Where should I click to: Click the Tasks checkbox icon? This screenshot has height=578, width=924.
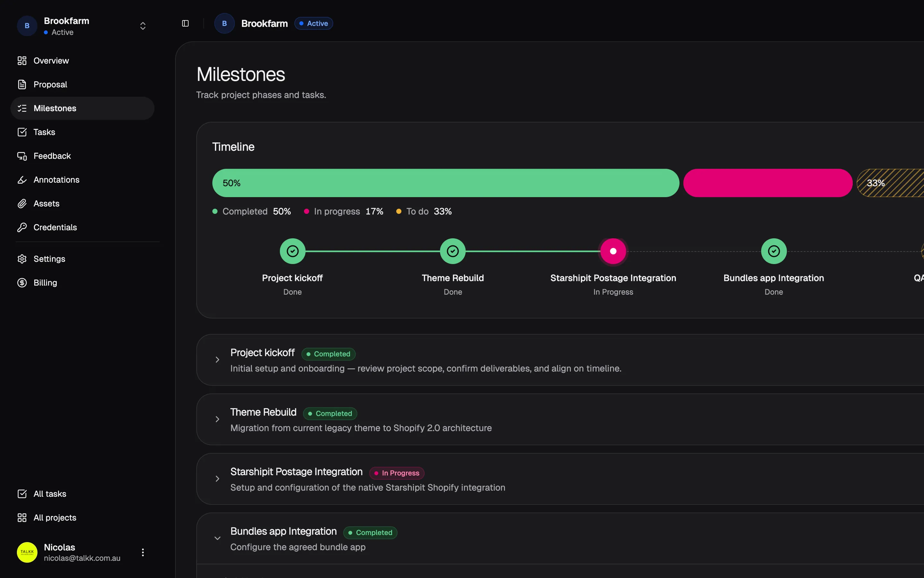(x=22, y=132)
